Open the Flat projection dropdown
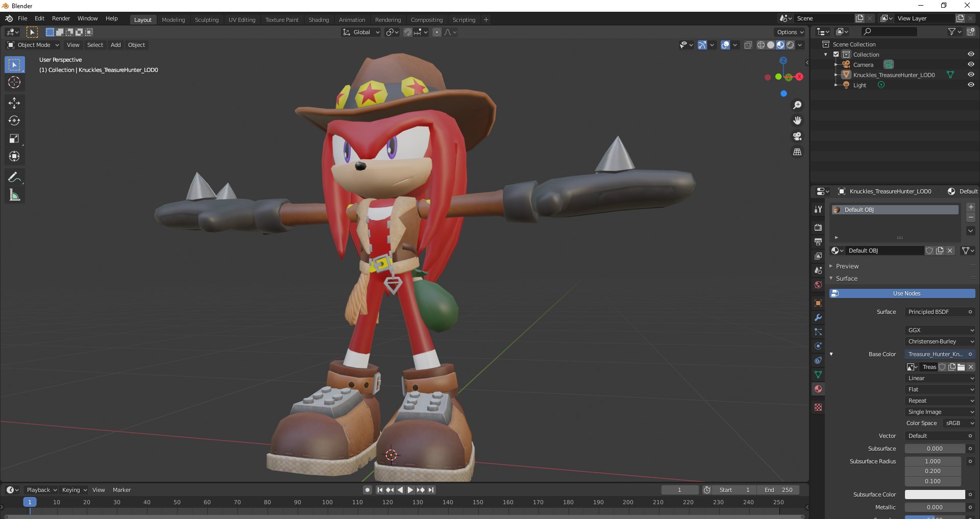The image size is (980, 519). coord(940,389)
